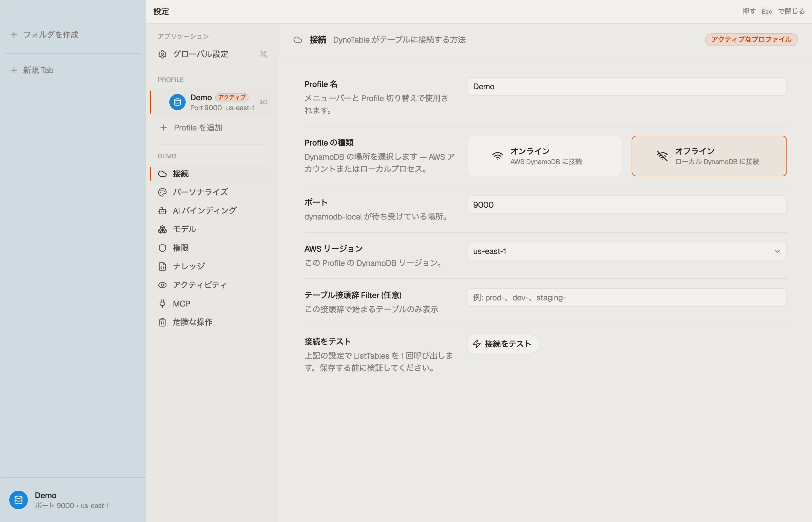Click the cloud icon in the 接続 header
Viewport: 812px width, 522px height.
point(298,40)
